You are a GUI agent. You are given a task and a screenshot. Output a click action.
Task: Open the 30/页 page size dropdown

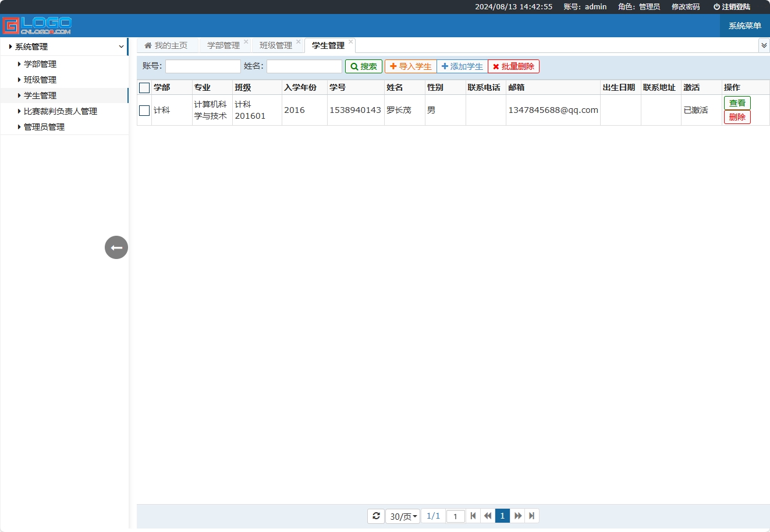click(x=402, y=516)
